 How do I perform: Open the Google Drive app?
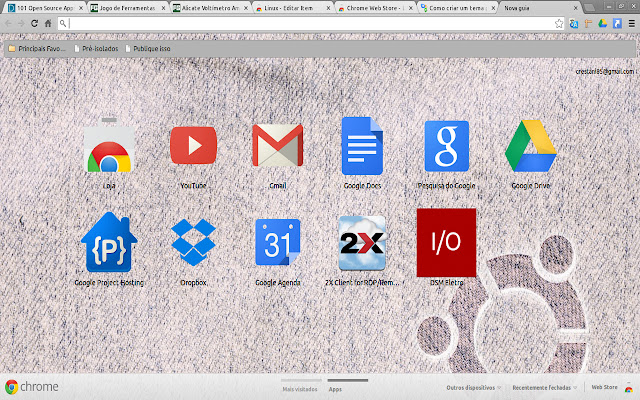(531, 146)
